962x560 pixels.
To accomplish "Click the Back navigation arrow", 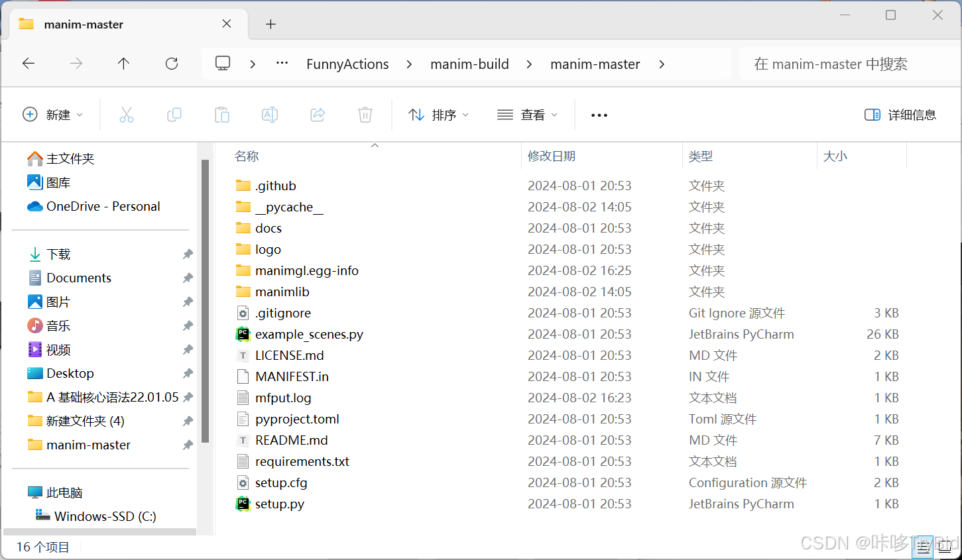I will (29, 64).
